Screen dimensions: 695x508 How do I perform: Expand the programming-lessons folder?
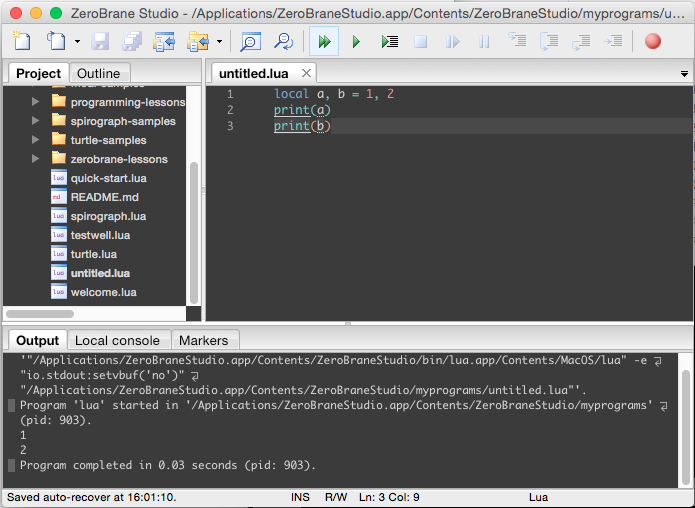point(35,102)
